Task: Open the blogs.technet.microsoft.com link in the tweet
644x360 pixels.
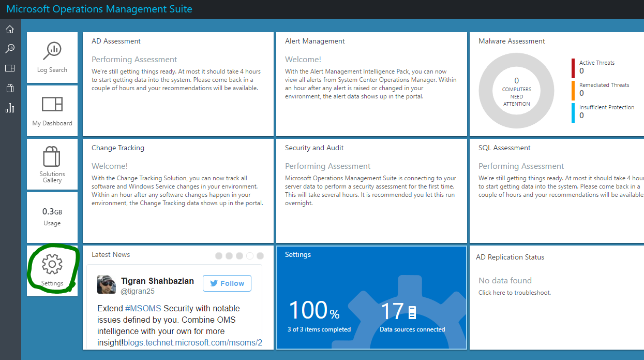Action: (x=192, y=342)
